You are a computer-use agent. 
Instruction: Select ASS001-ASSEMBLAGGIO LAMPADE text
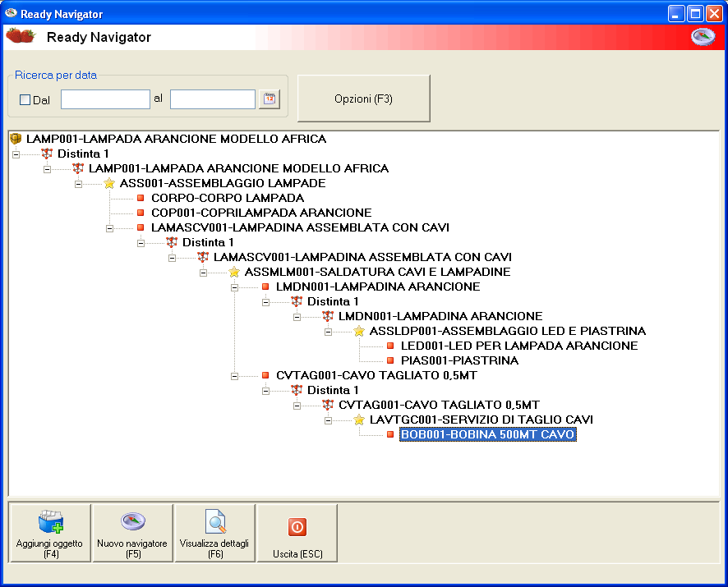click(x=223, y=183)
